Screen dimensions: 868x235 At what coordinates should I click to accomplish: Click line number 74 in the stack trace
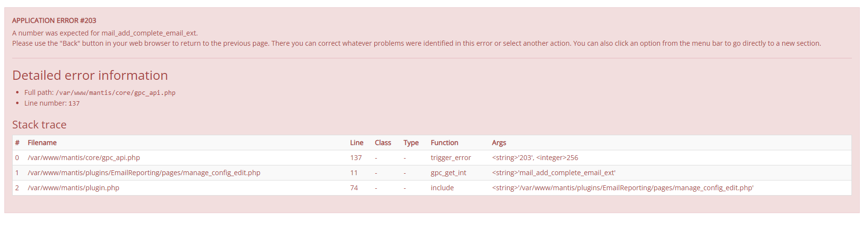coord(354,188)
